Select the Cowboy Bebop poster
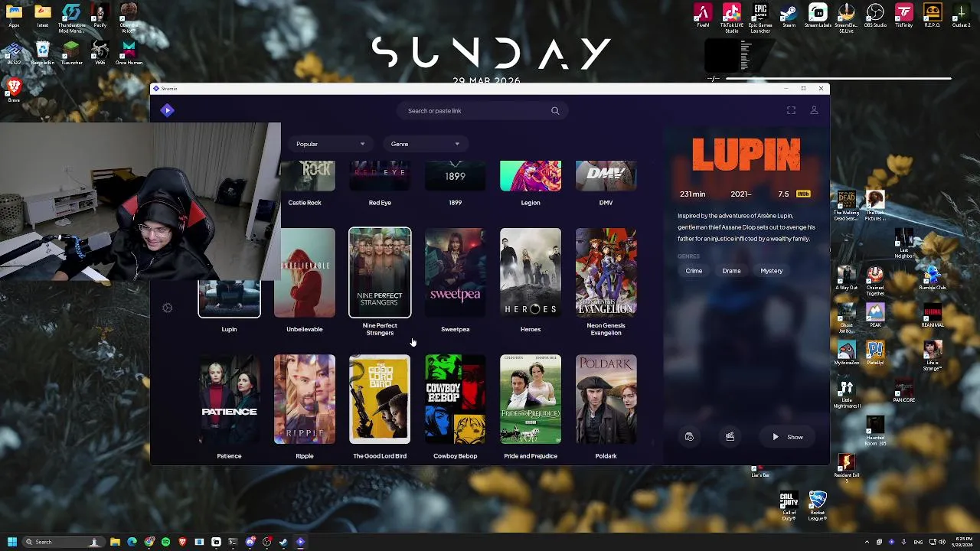 pos(455,399)
